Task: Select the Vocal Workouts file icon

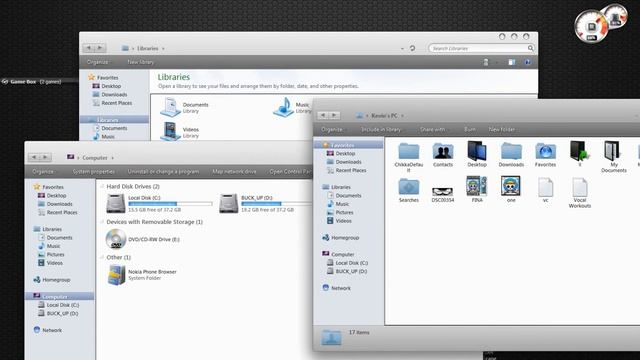Action: [580, 187]
